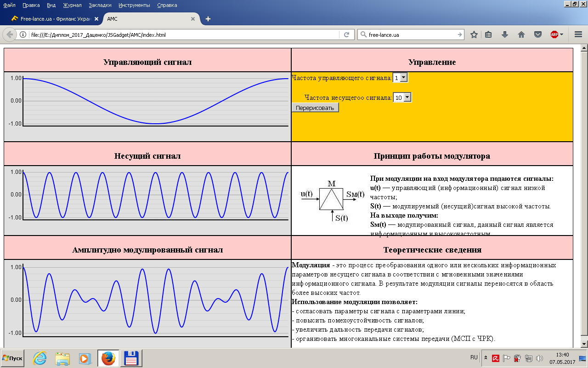Open the Журнал menu

72,5
